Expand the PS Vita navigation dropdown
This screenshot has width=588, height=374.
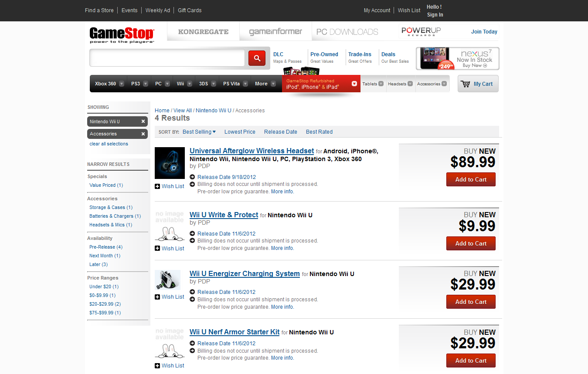246,84
